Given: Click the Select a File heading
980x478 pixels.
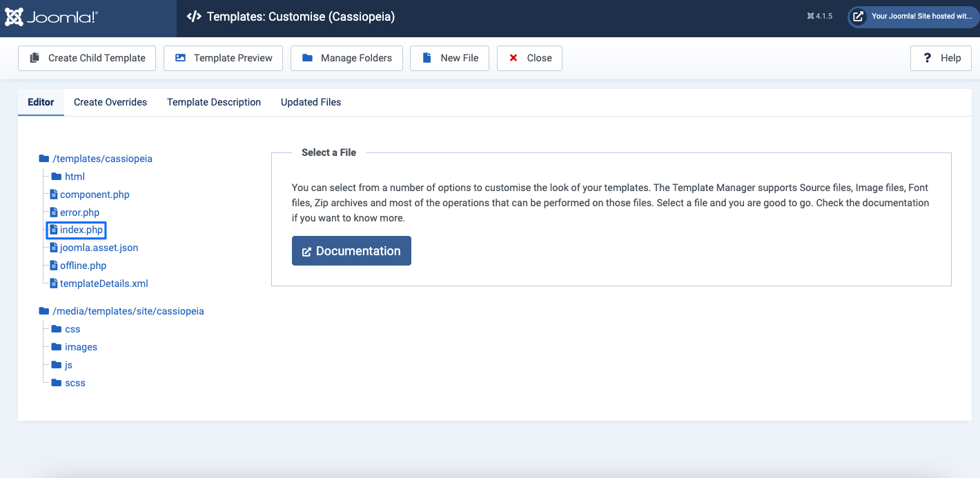Looking at the screenshot, I should (x=329, y=152).
